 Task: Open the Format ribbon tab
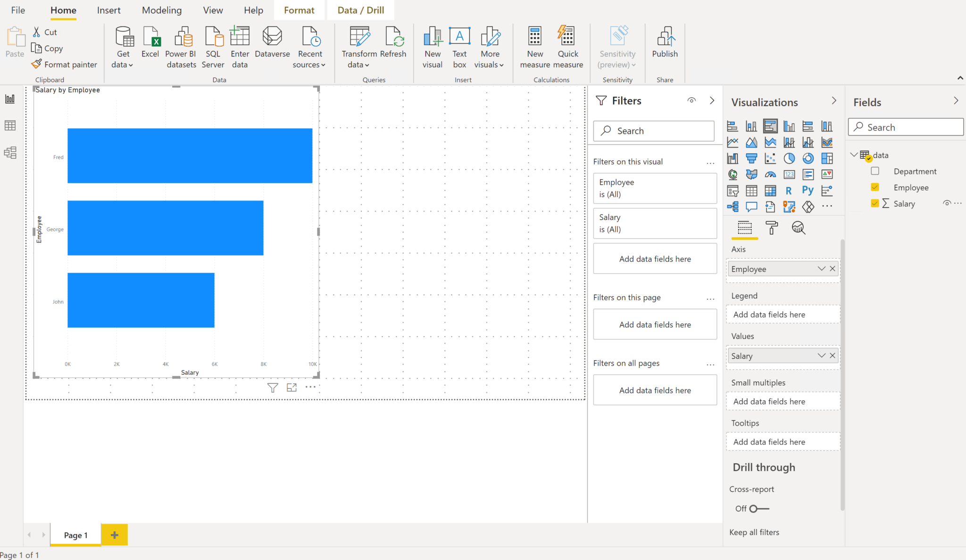tap(298, 10)
